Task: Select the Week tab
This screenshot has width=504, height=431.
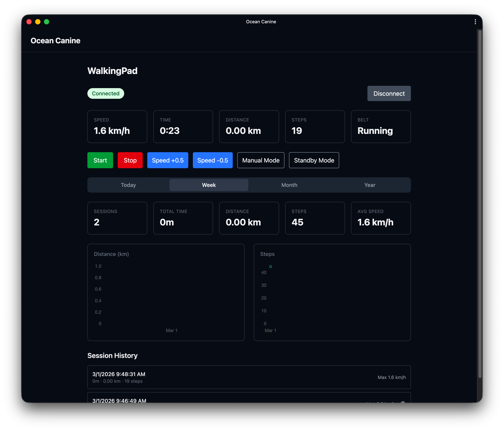Action: (209, 185)
